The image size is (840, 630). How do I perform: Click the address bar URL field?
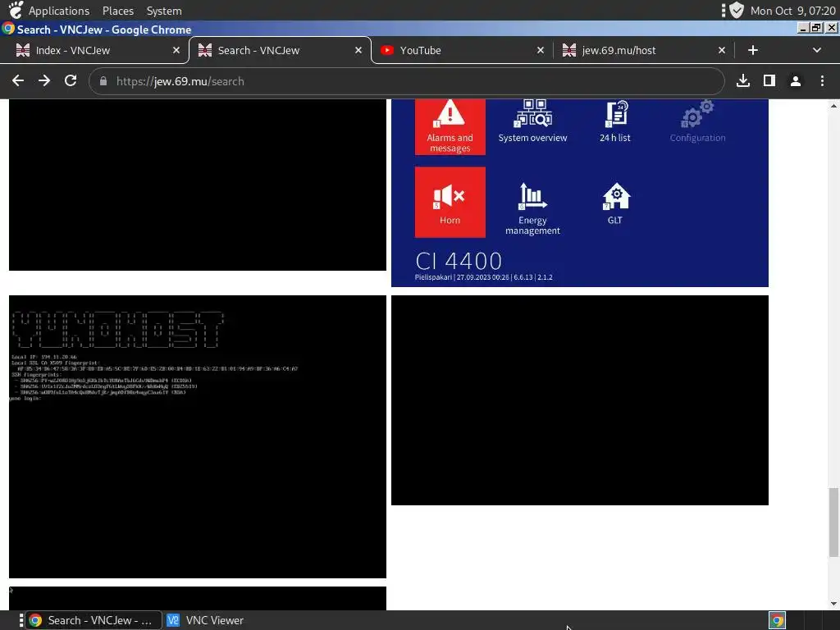tap(407, 81)
